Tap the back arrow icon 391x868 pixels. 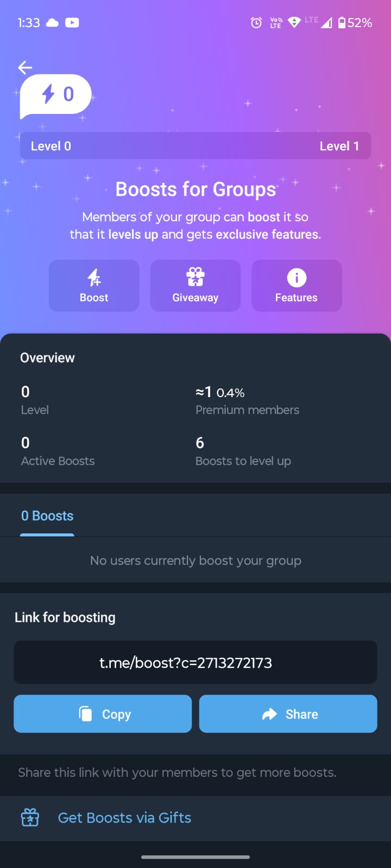pos(25,67)
